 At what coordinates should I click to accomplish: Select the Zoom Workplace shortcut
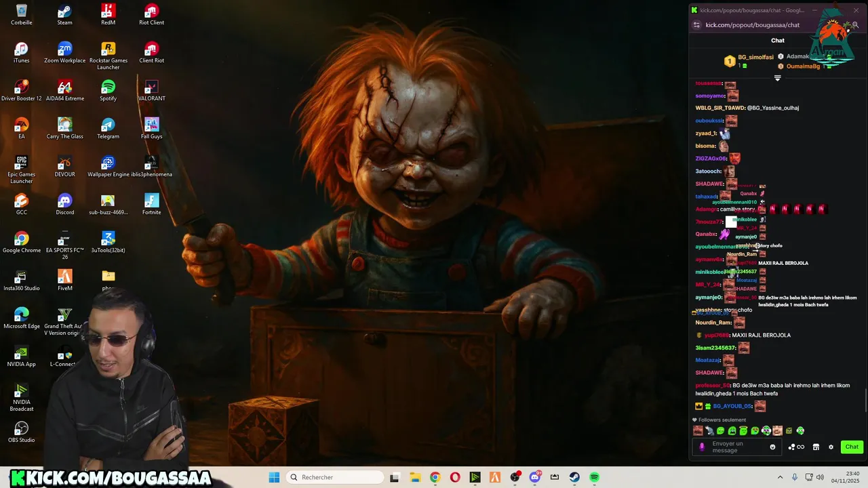[65, 53]
